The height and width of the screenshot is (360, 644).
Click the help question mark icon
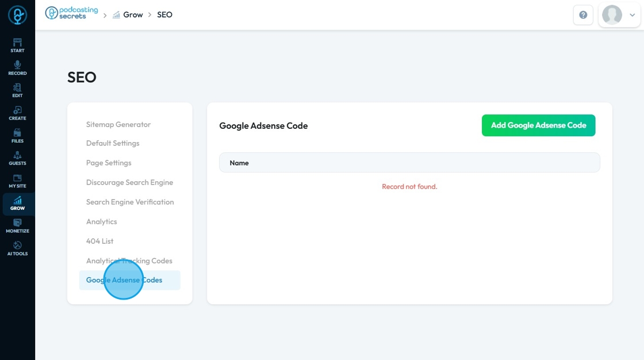pos(583,15)
